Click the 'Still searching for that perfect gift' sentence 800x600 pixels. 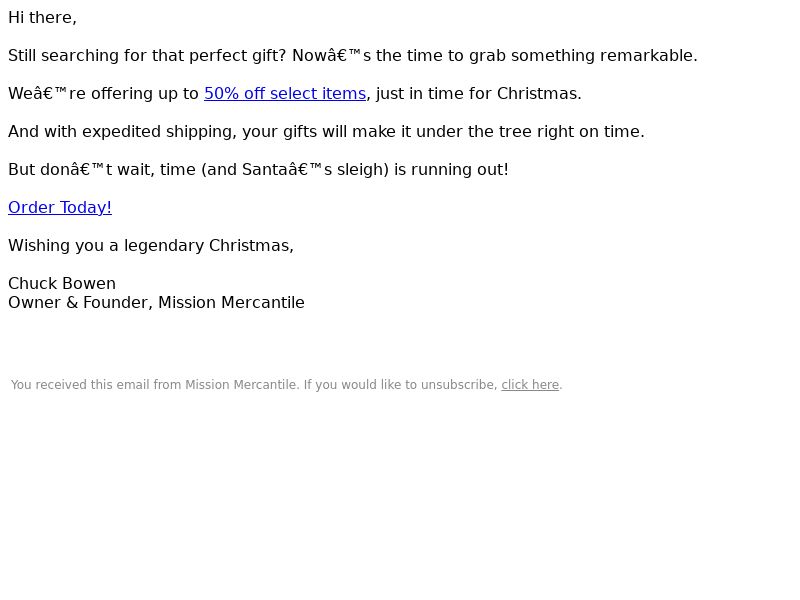point(147,56)
